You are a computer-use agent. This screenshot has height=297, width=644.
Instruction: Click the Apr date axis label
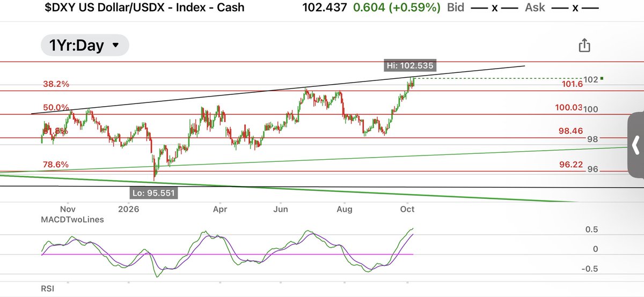(221, 209)
